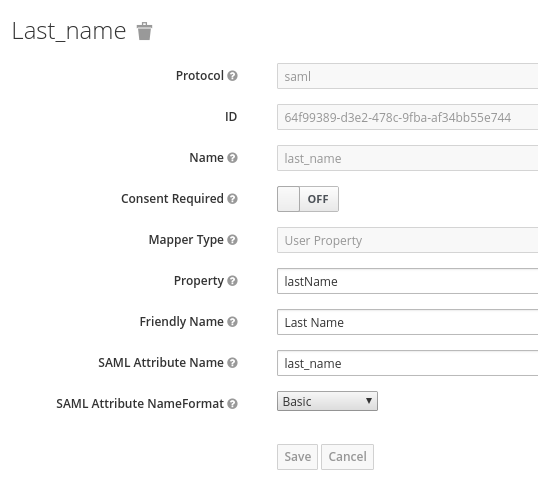The image size is (538, 482).
Task: Select the Friendly Name label
Action: (182, 322)
